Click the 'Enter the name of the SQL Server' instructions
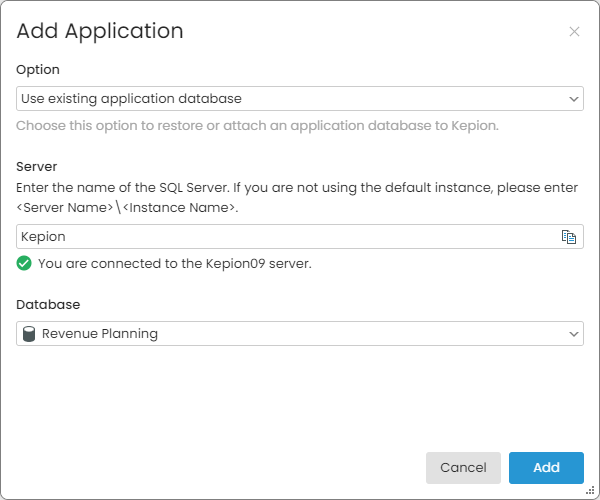Image resolution: width=600 pixels, height=500 pixels. pyautogui.click(x=297, y=197)
